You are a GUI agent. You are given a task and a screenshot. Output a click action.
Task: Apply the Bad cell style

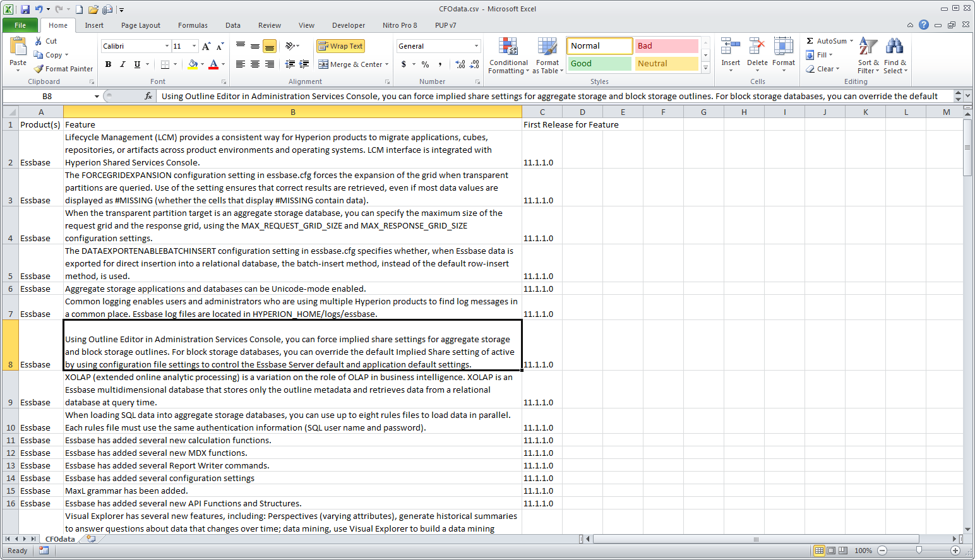click(x=666, y=46)
